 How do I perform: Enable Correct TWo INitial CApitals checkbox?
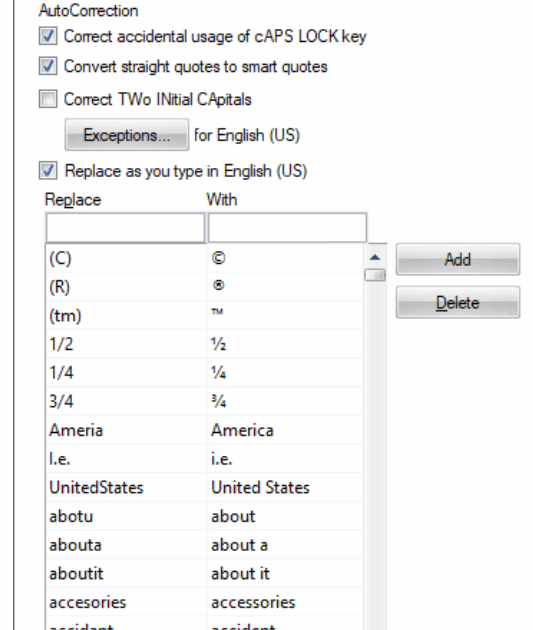pos(48,99)
